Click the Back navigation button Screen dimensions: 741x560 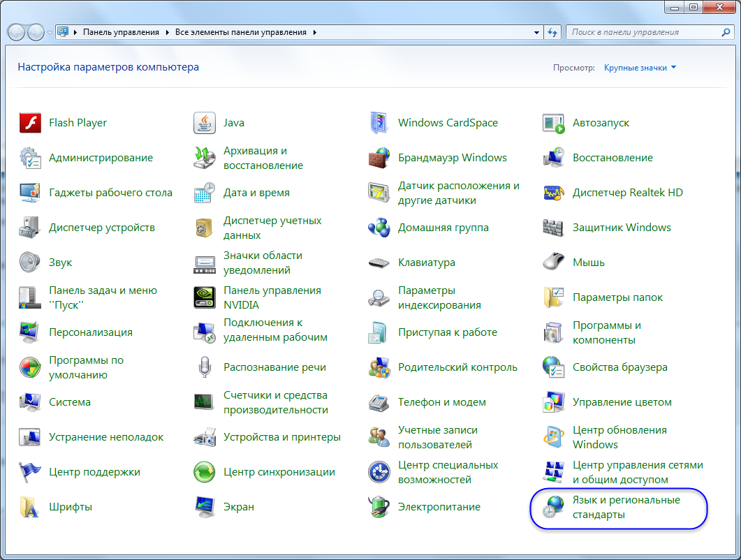[x=16, y=32]
